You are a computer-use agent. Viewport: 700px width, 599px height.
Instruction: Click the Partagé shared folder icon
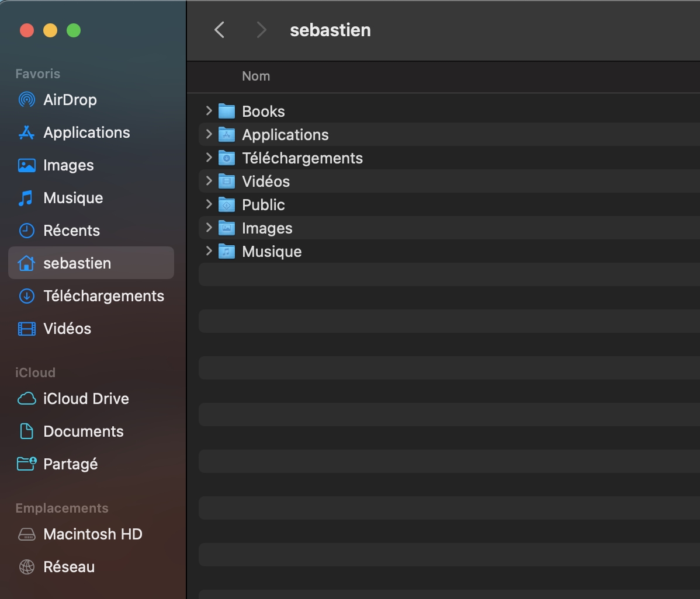pyautogui.click(x=26, y=464)
